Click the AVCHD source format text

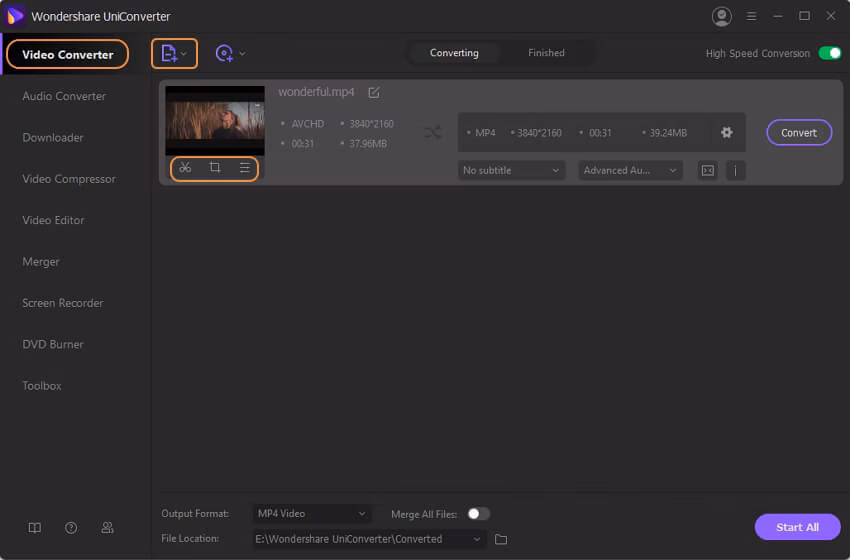[x=308, y=124]
